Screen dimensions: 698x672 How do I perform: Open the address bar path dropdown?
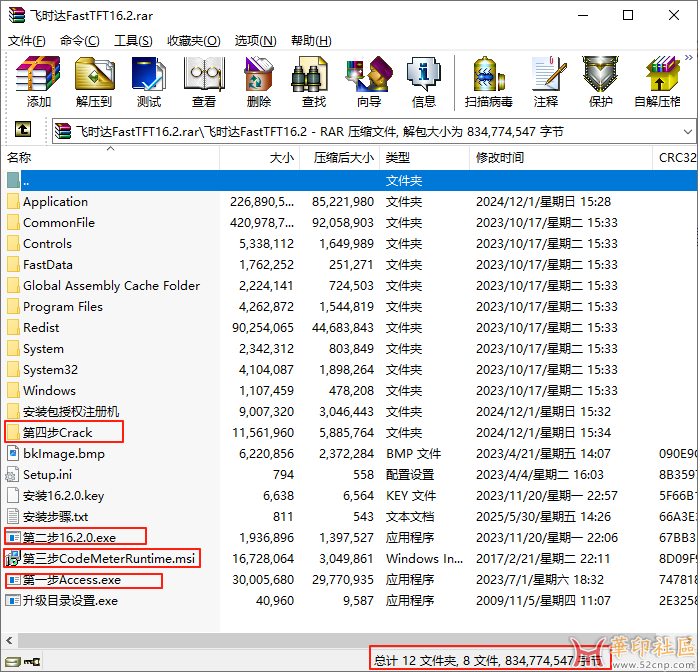tap(687, 132)
